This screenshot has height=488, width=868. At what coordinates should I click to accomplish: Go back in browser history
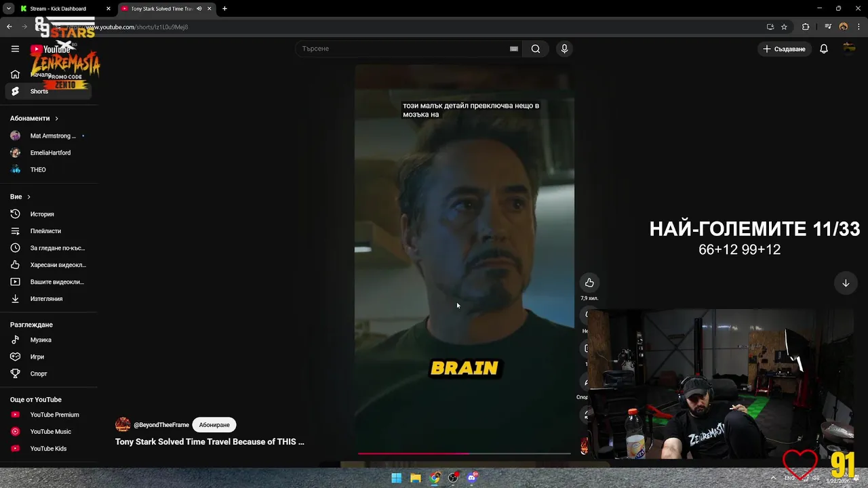(9, 27)
